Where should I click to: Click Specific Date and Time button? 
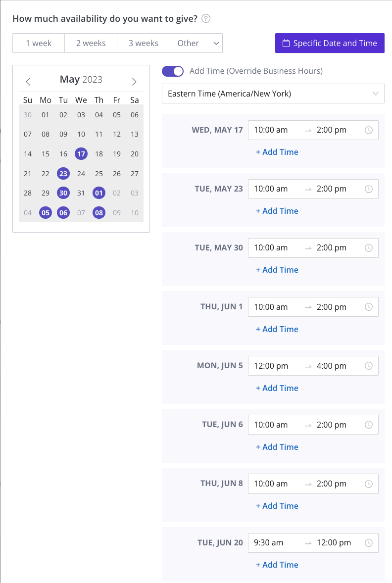330,43
